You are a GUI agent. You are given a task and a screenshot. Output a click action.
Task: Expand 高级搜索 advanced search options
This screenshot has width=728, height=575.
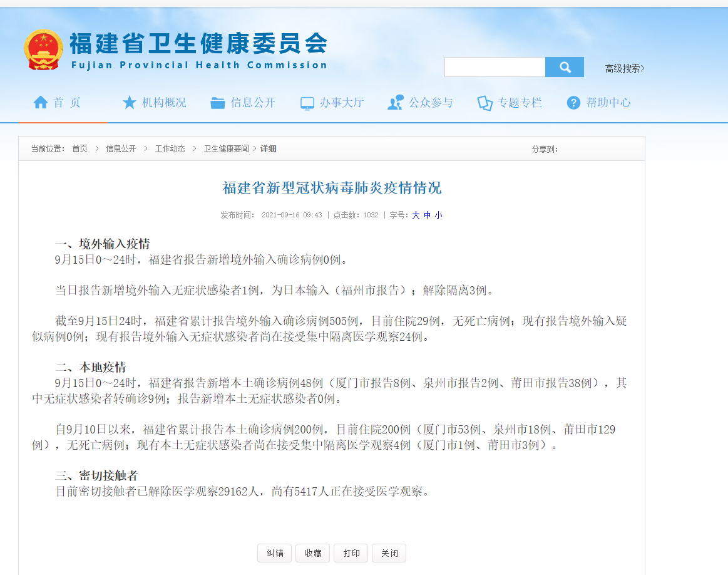click(x=623, y=69)
